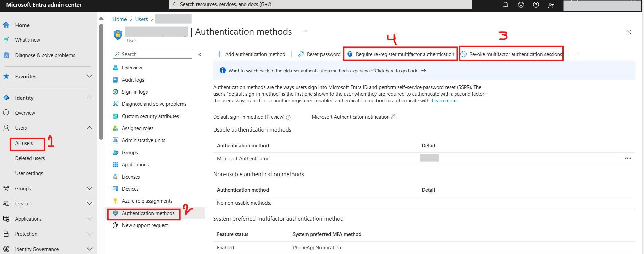Click Reset password button
Image resolution: width=644 pixels, height=254 pixels.
coord(319,54)
